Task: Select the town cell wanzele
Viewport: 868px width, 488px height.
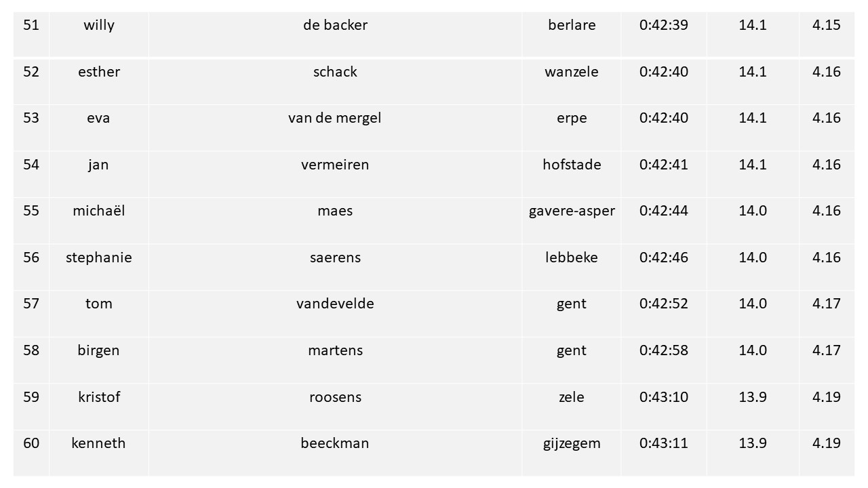Action: (572, 82)
